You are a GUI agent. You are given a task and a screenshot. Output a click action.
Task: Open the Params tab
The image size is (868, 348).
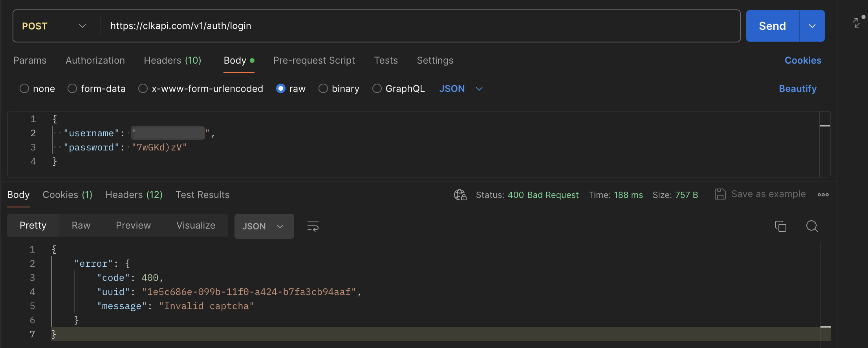click(30, 60)
